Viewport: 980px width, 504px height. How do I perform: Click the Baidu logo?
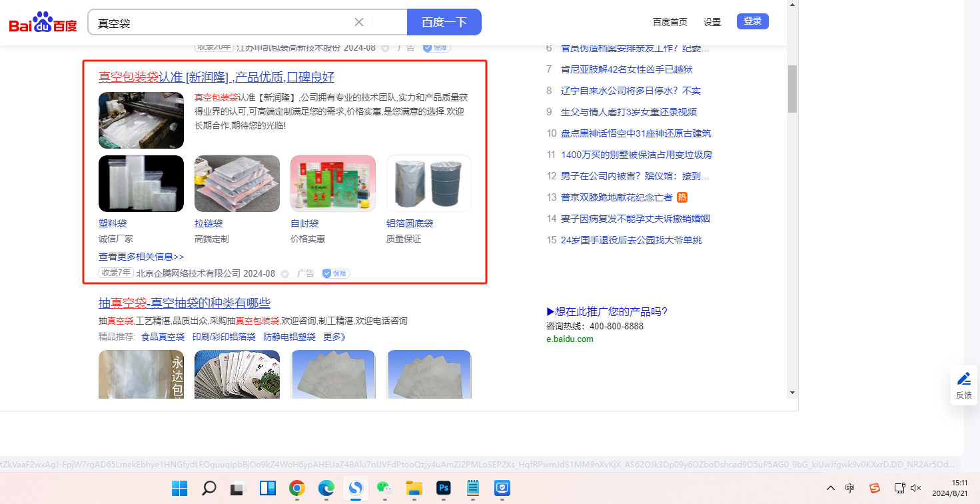coord(43,23)
